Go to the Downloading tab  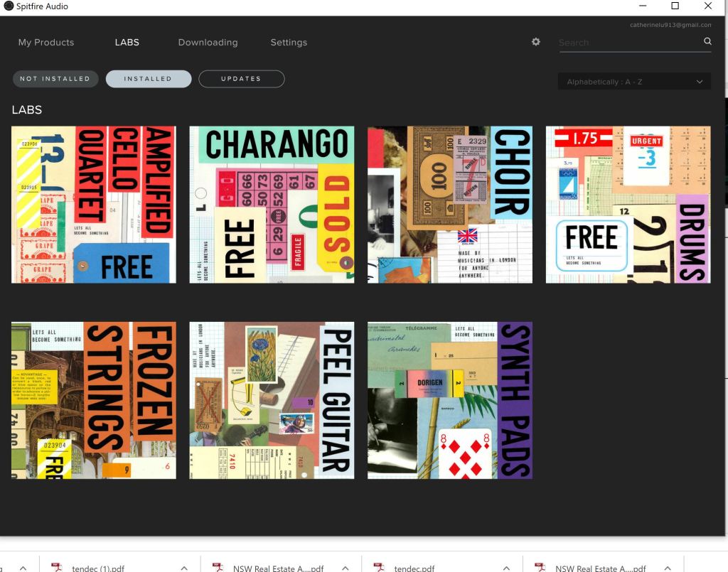point(208,43)
